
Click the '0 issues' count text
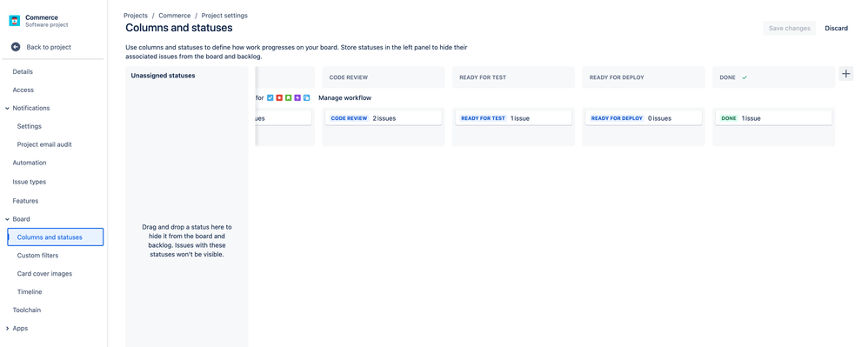tap(660, 118)
